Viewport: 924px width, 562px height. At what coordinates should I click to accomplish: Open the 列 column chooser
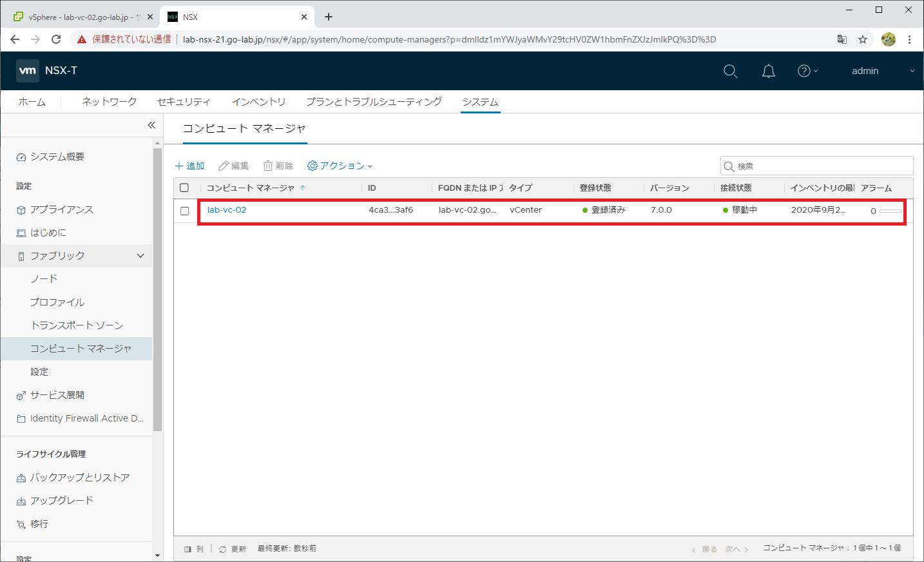194,549
